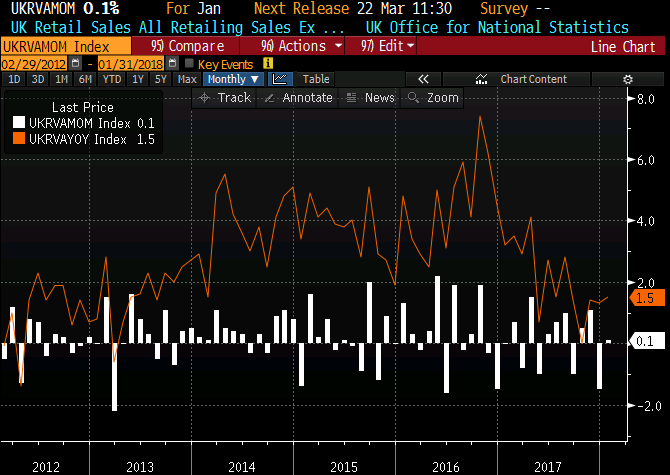Activate the Zoom magnifier tool
The width and height of the screenshot is (670, 475).
pos(433,98)
